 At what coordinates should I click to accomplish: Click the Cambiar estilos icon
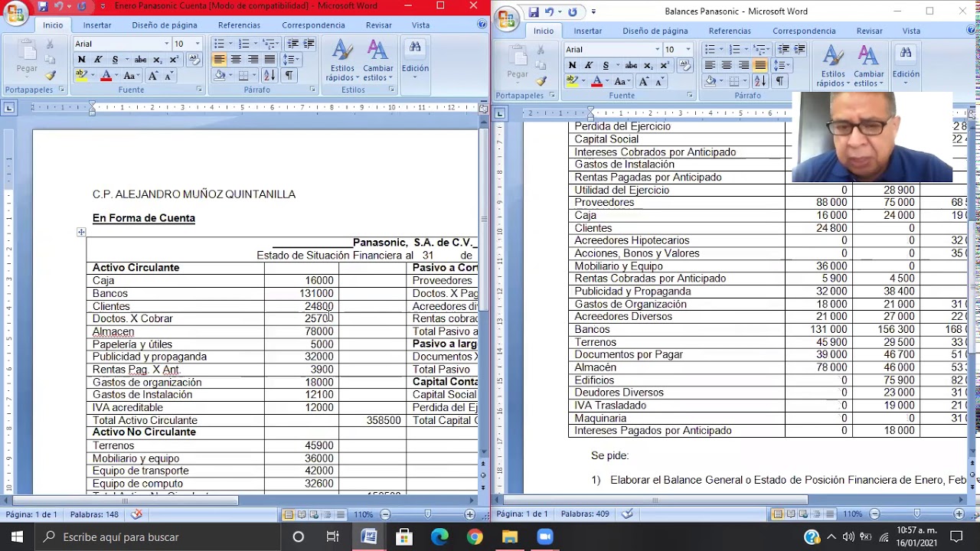(377, 61)
